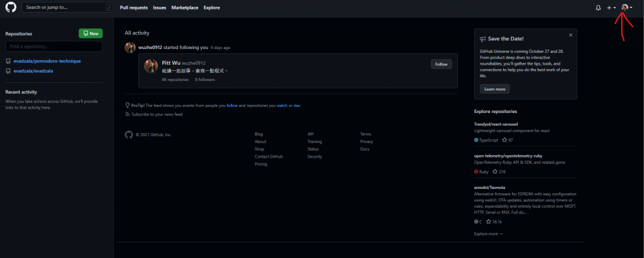Open wuzhe0912 avatar in feed

point(130,48)
